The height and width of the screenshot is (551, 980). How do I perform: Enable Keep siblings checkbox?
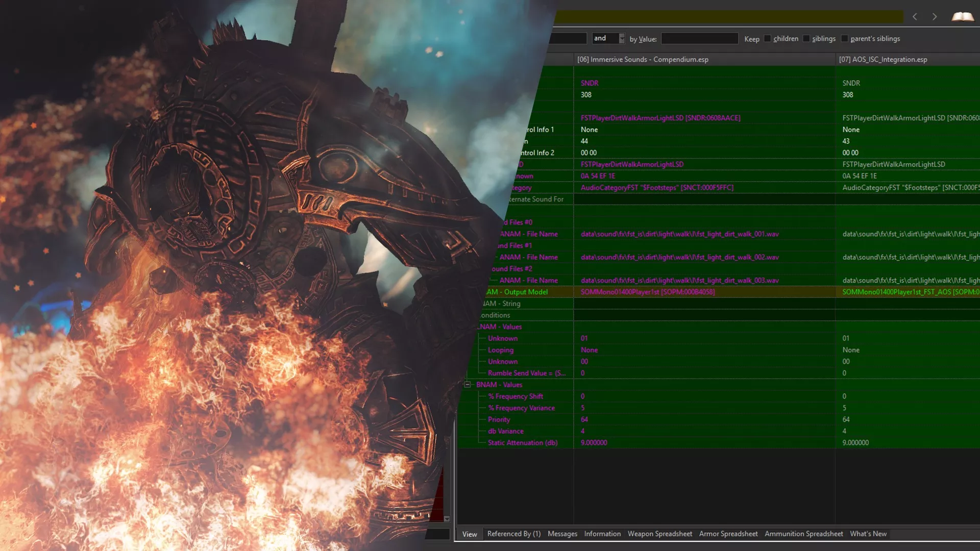[x=806, y=39]
